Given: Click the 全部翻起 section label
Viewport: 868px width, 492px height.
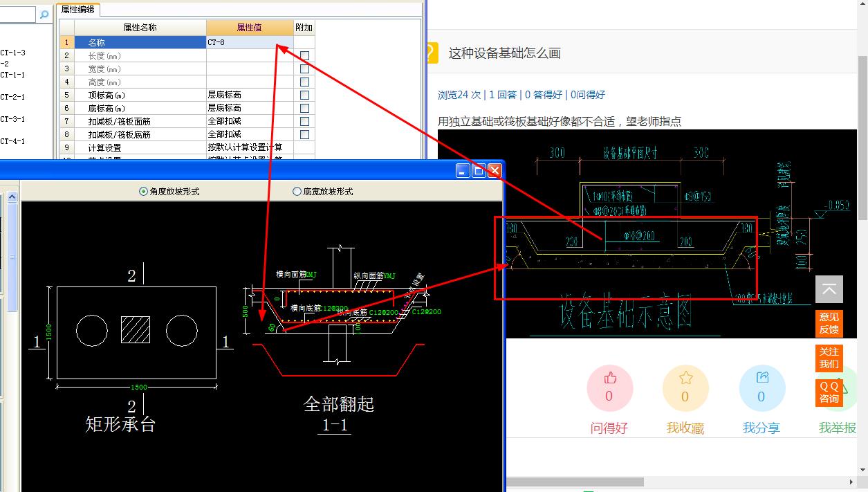Looking at the screenshot, I should tap(339, 403).
